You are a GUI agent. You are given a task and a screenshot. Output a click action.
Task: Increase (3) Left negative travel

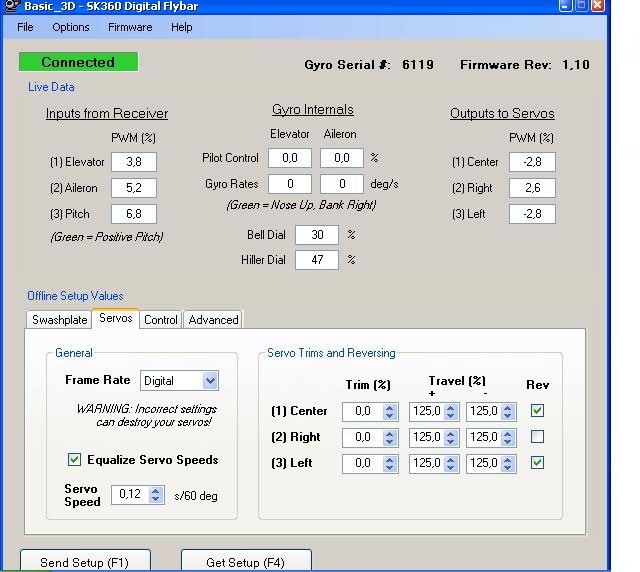(x=508, y=459)
